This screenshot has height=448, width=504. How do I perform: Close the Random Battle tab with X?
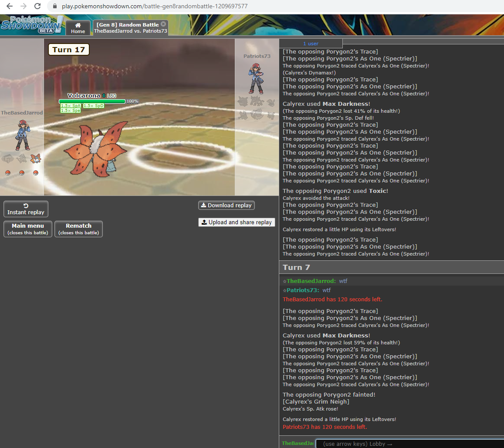pos(163,24)
